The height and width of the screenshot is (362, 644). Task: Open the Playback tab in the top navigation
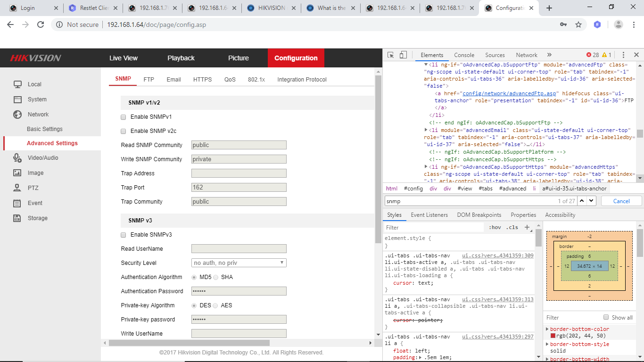(x=181, y=58)
